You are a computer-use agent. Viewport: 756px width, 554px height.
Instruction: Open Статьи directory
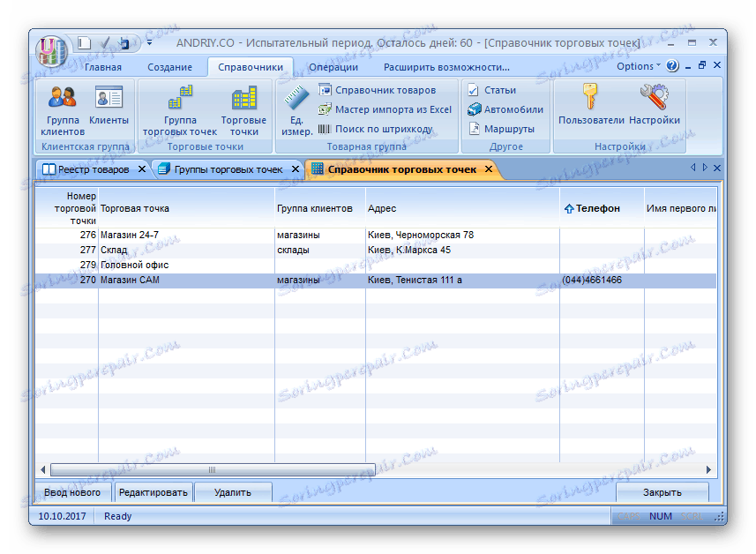[x=492, y=90]
